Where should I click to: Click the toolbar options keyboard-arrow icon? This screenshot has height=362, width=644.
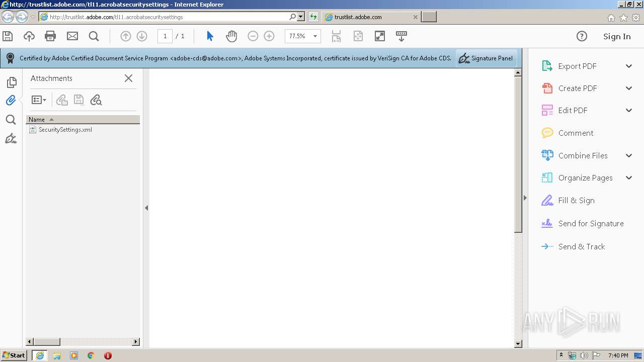tap(401, 36)
